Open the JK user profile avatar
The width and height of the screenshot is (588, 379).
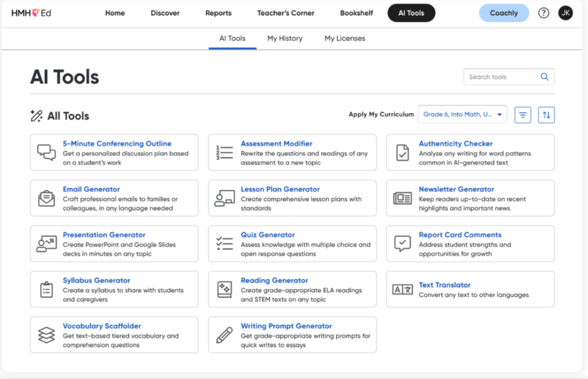tap(565, 13)
